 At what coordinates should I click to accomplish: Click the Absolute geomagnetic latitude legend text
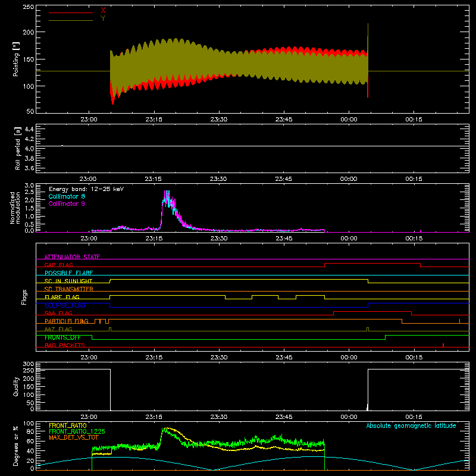pyautogui.click(x=411, y=425)
